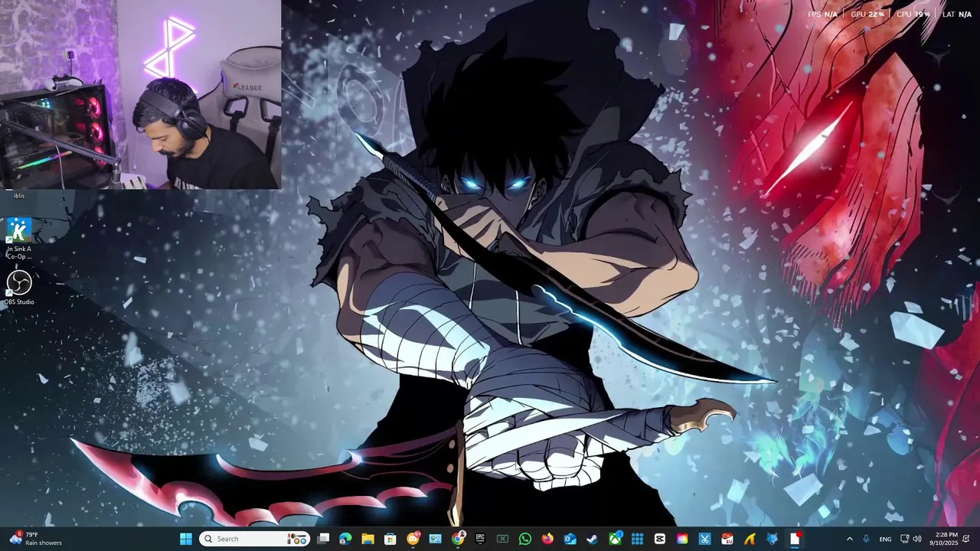Image resolution: width=980 pixels, height=551 pixels.
Task: Open Outlook from the taskbar
Action: [x=570, y=539]
